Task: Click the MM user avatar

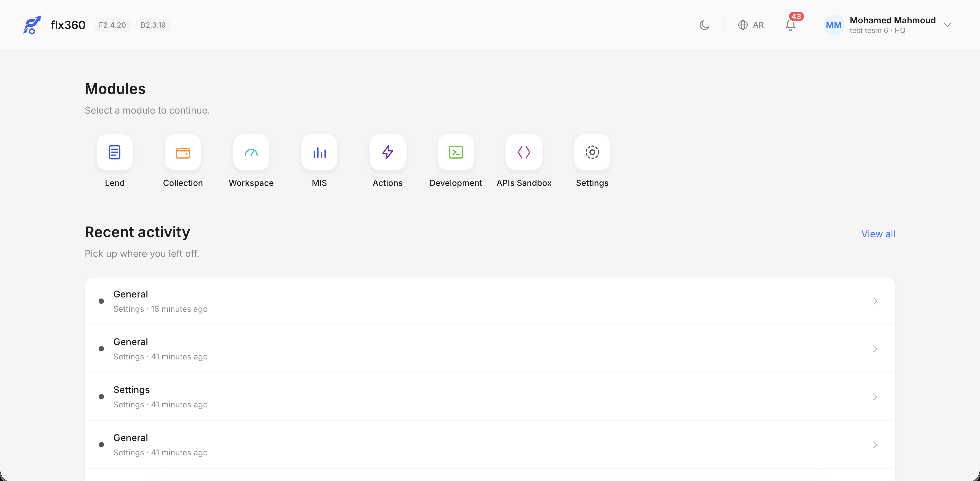Action: tap(834, 25)
